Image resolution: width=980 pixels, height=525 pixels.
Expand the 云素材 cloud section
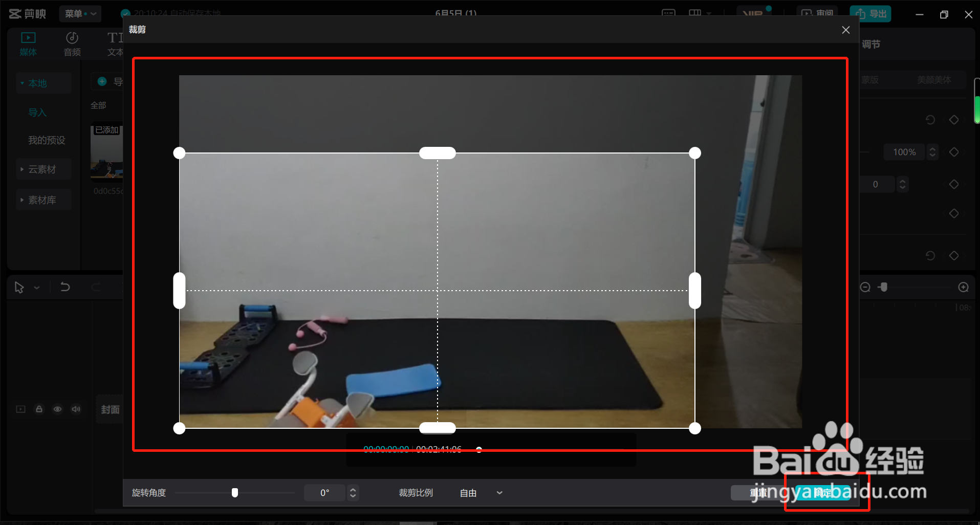click(x=43, y=169)
